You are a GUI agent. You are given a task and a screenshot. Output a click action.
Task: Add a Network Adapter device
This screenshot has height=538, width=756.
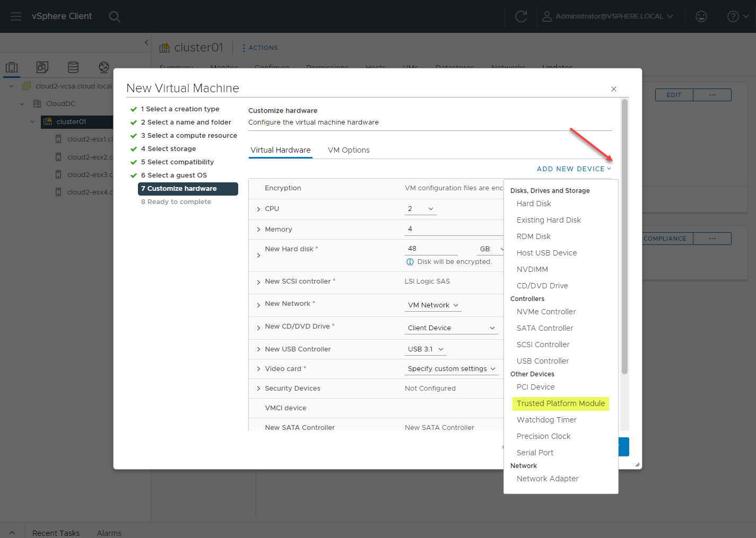coord(548,479)
